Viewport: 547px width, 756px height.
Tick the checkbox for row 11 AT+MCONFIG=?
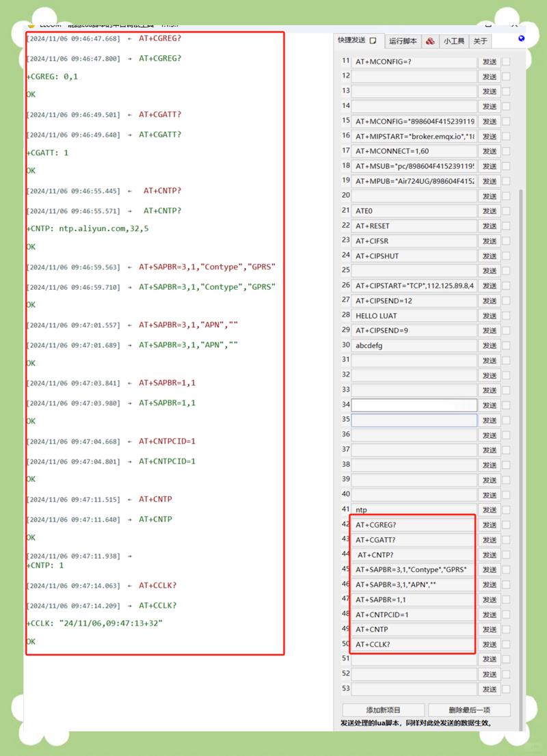(506, 62)
